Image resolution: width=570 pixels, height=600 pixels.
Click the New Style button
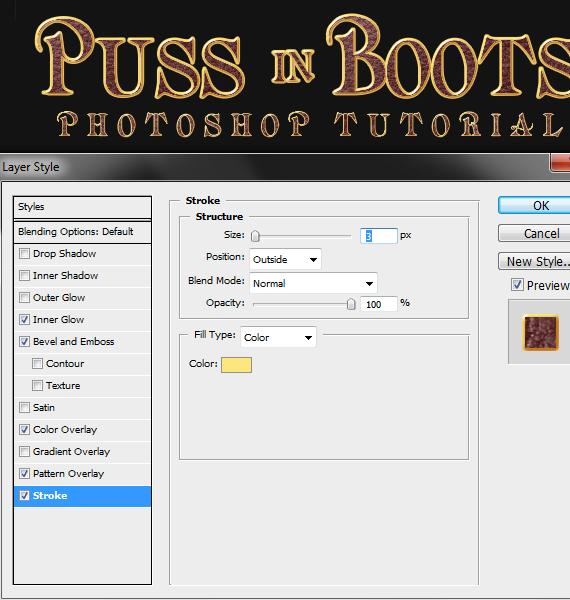[x=534, y=261]
